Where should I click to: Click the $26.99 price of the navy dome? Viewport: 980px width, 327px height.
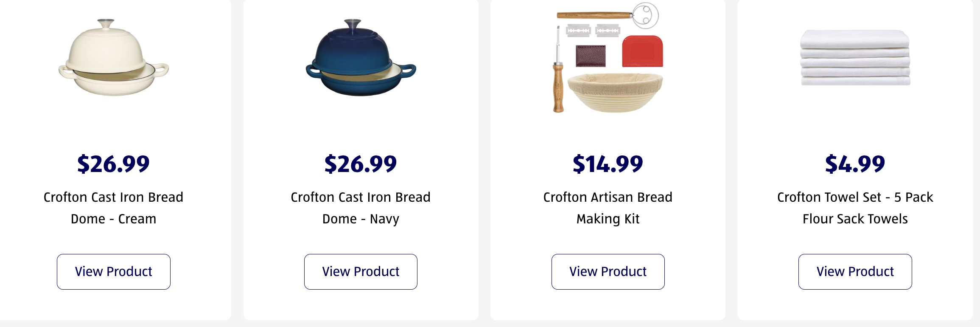(x=361, y=164)
